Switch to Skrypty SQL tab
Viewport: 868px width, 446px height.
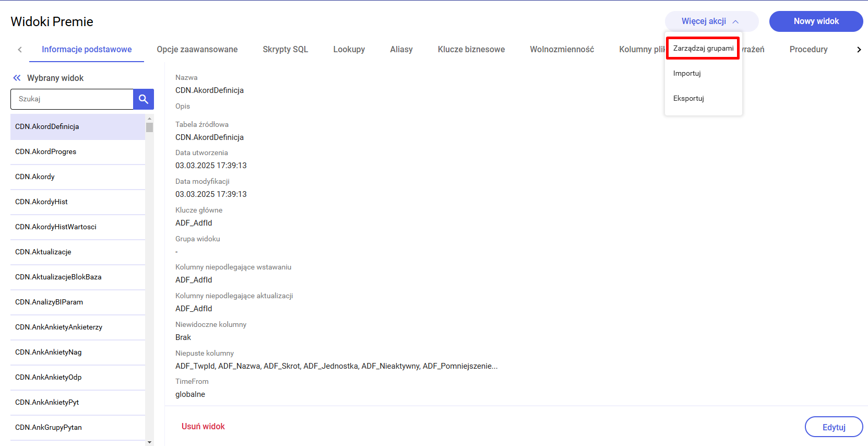(286, 50)
